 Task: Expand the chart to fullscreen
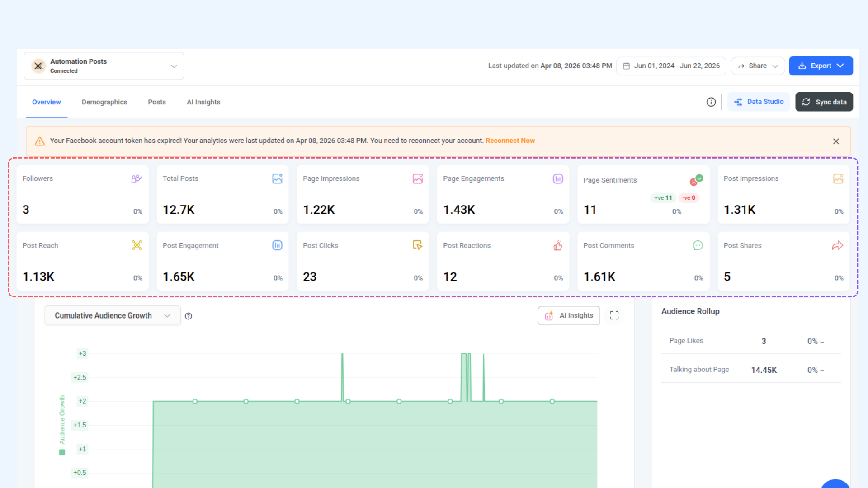pos(614,315)
